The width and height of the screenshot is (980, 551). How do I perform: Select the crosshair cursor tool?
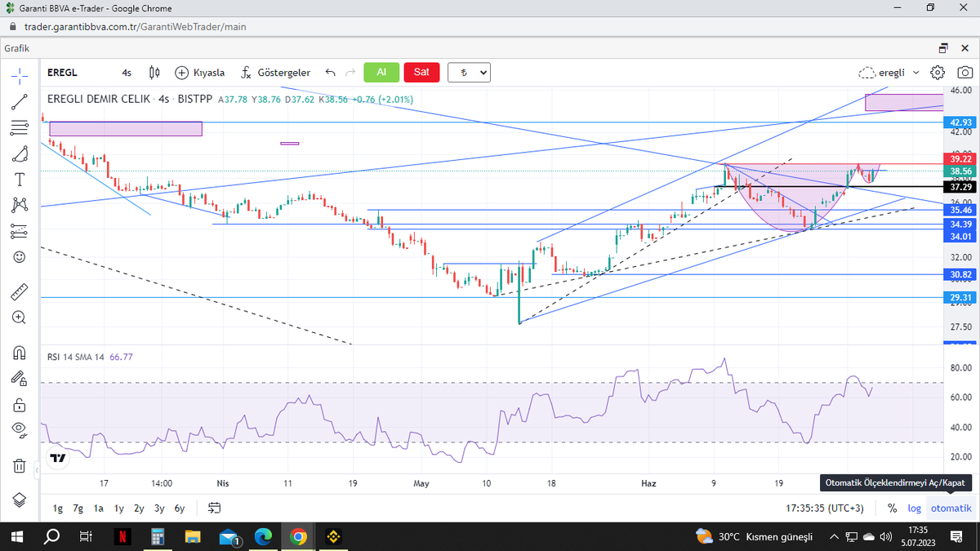[x=20, y=76]
